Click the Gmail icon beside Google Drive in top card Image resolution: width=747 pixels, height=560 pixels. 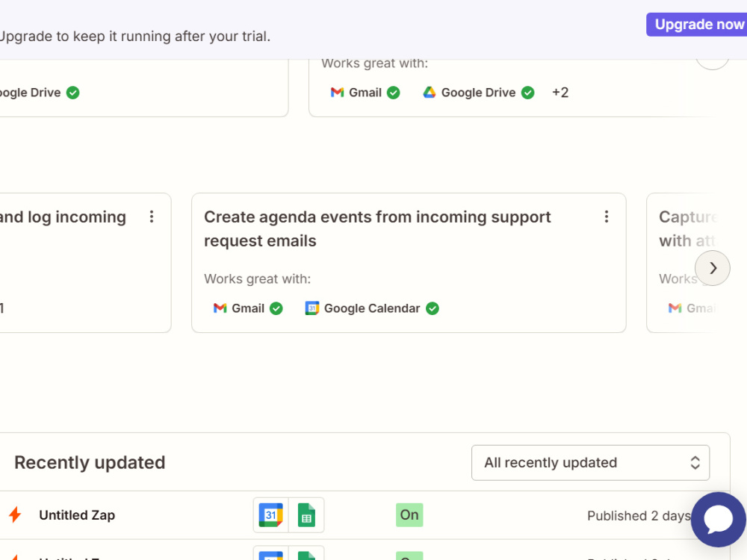point(337,93)
